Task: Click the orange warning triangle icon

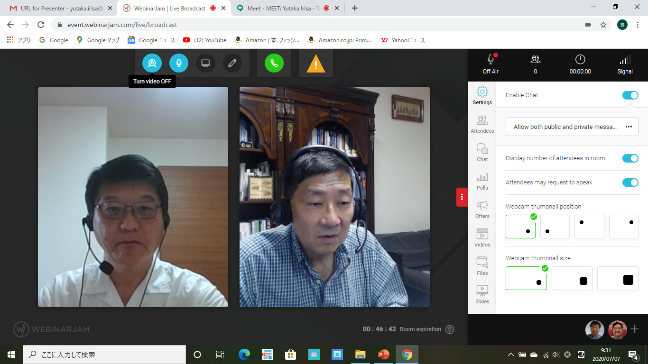Action: pos(316,64)
